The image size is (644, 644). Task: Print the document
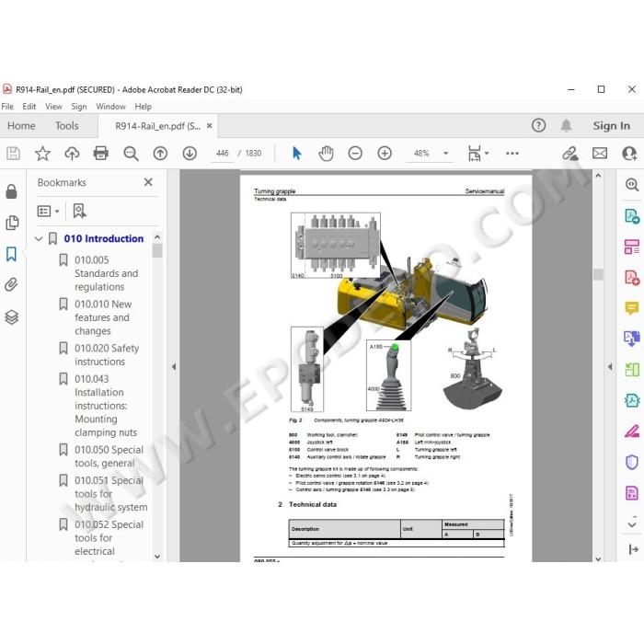pos(100,154)
